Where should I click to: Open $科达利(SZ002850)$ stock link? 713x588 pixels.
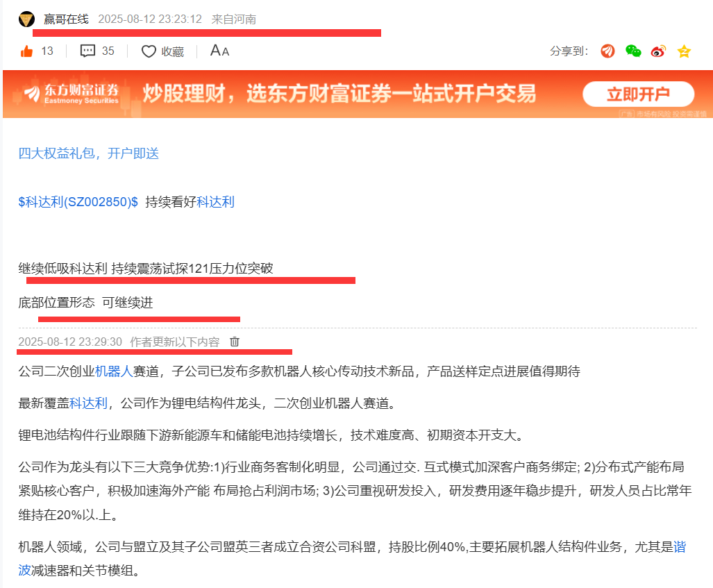(78, 202)
